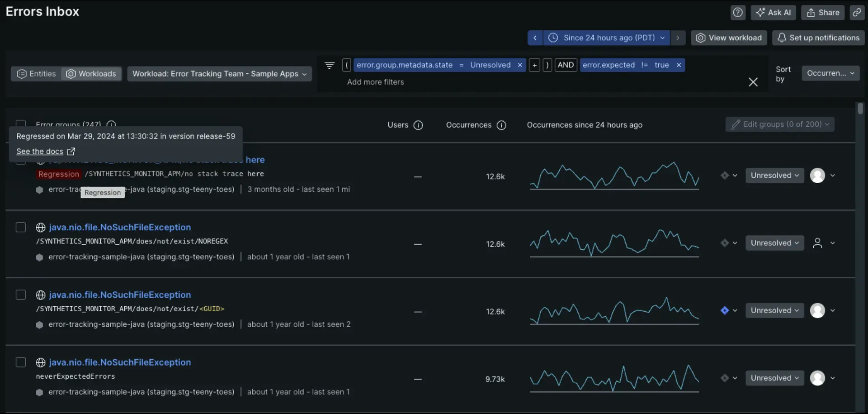Go to the previous time range
This screenshot has width=868, height=414.
coord(535,38)
